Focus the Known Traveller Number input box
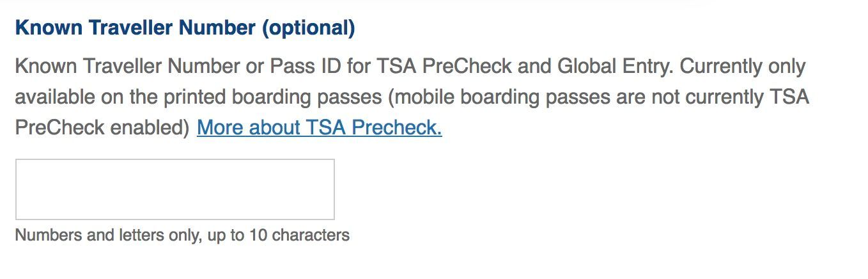The image size is (868, 279). 174,189
